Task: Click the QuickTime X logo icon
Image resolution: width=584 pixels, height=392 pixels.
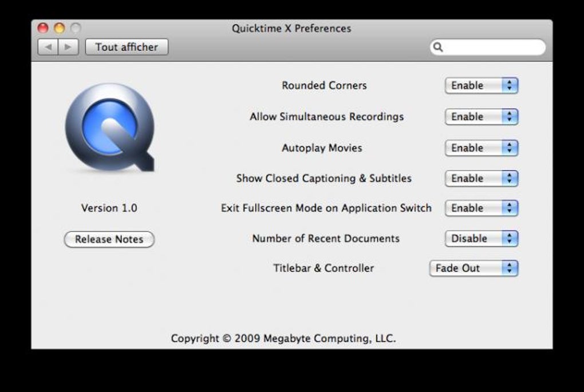Action: click(109, 127)
